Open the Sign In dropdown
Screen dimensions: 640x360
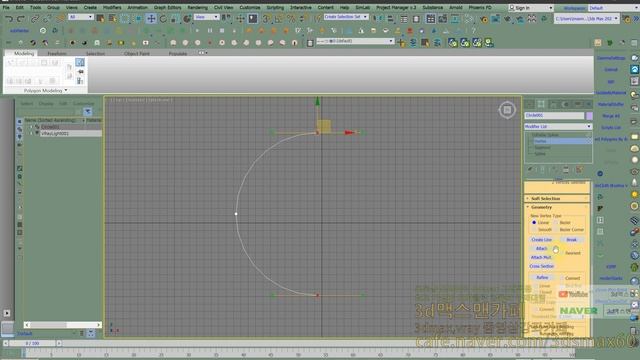[x=531, y=8]
